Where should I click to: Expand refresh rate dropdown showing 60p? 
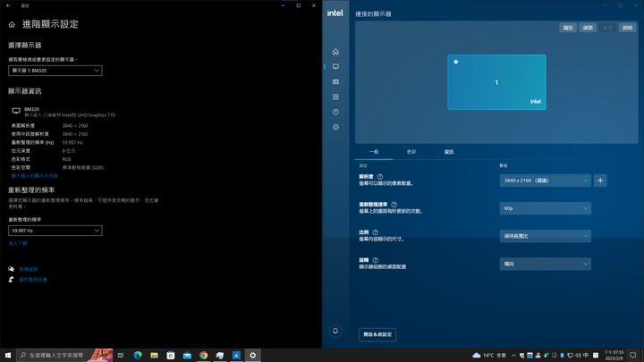click(x=545, y=208)
